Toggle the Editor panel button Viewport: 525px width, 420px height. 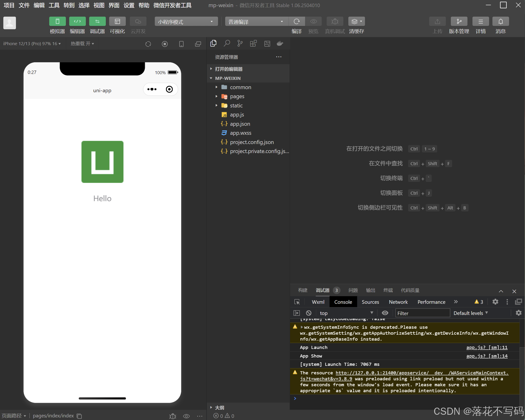[x=77, y=21]
